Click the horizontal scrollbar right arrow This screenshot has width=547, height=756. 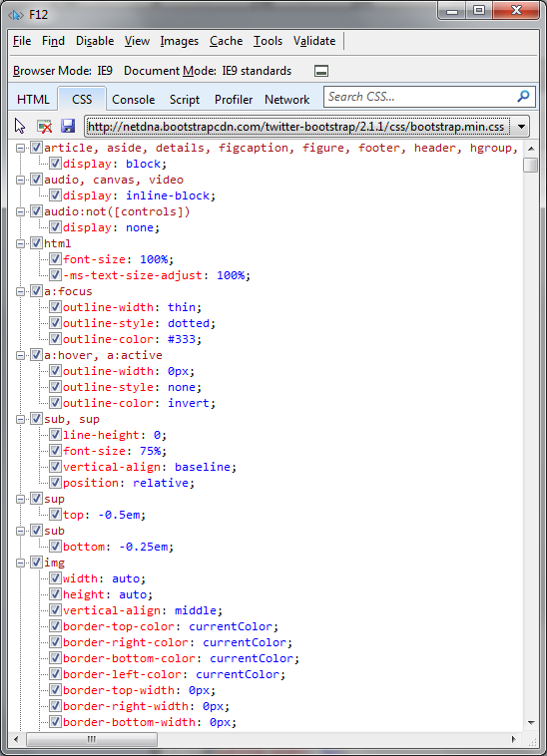point(514,739)
